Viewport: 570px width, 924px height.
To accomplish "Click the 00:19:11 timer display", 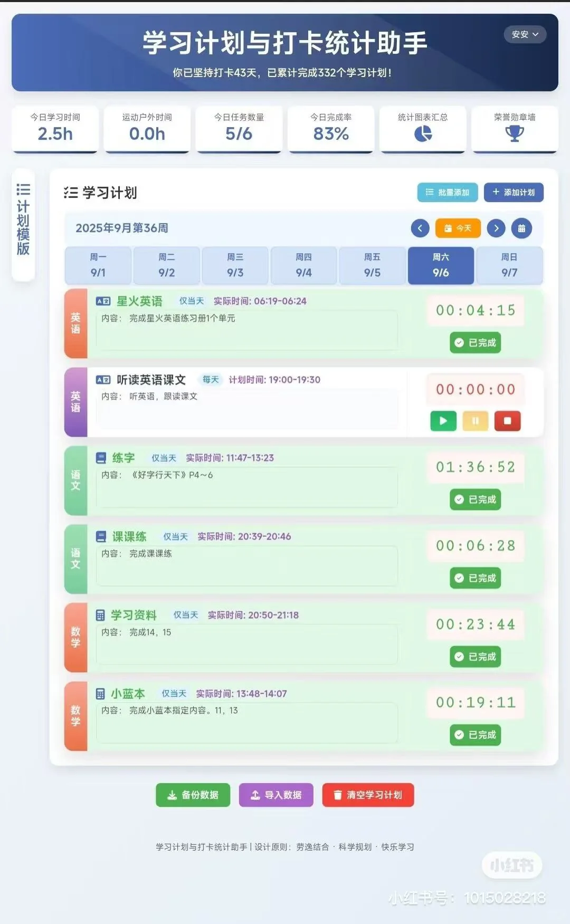I will coord(476,702).
